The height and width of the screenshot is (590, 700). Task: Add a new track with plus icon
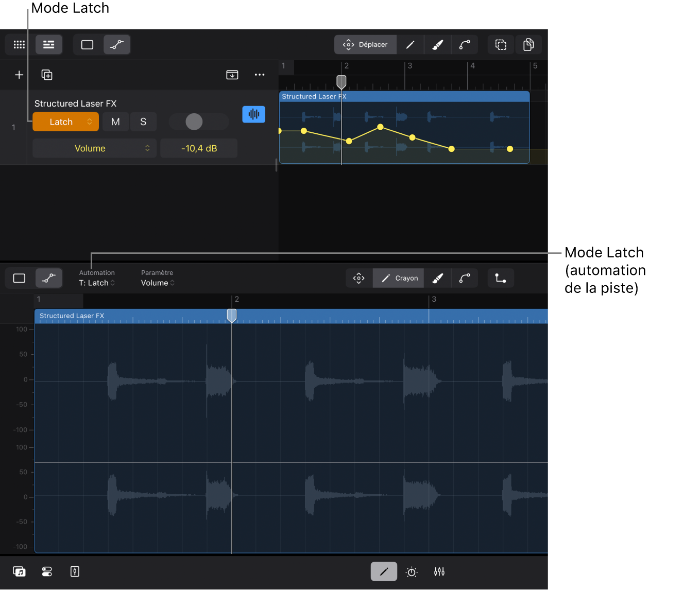tap(19, 75)
